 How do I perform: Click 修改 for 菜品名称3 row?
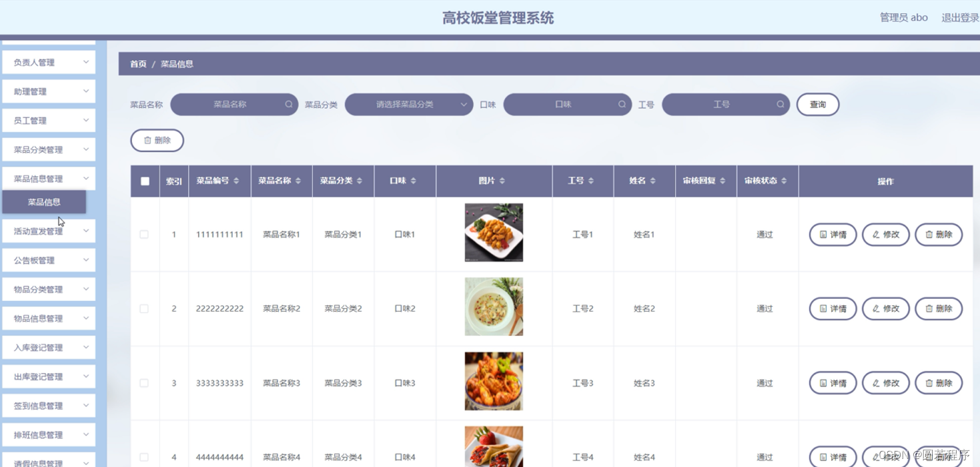point(886,383)
